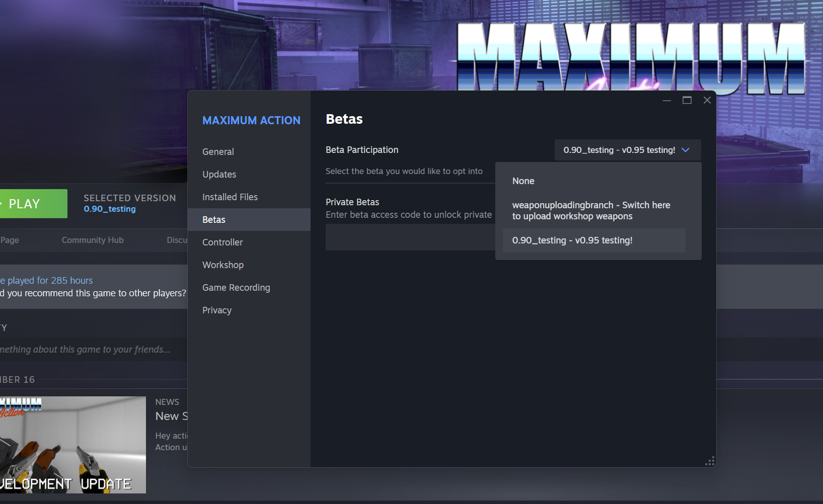
Task: Select the Betas sidebar section
Action: coord(249,220)
